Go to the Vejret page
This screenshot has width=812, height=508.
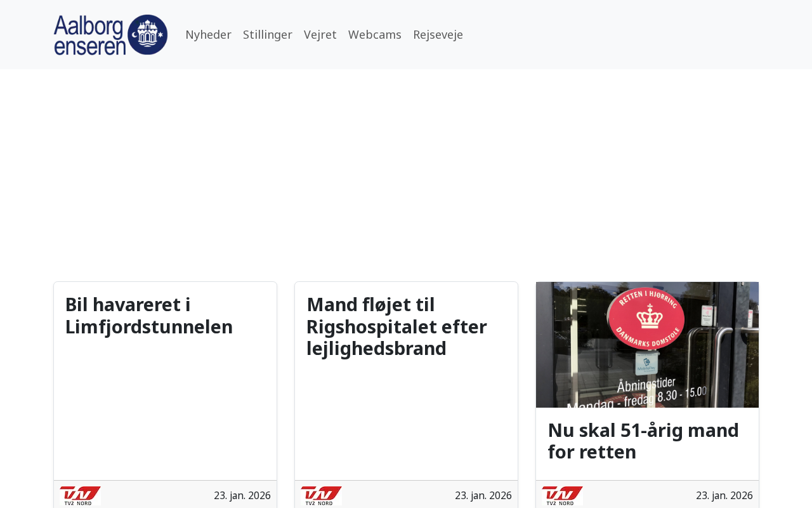[x=320, y=34]
